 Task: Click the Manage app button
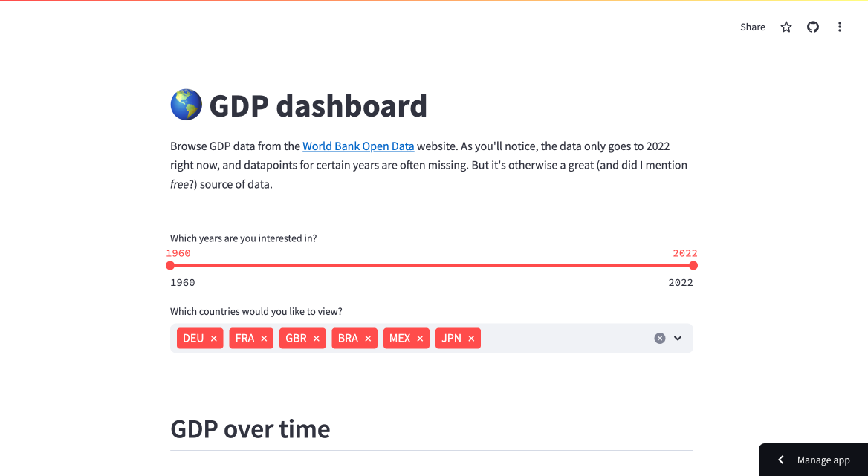[x=823, y=460]
